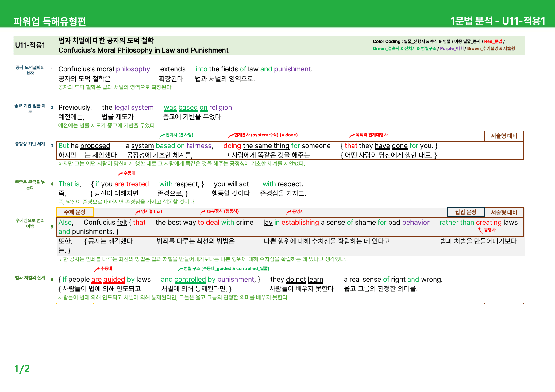Image resolution: width=555 pixels, height=392 pixels.
Task: Click the underlined verb 'felt' in sentence 5
Action: point(122,223)
